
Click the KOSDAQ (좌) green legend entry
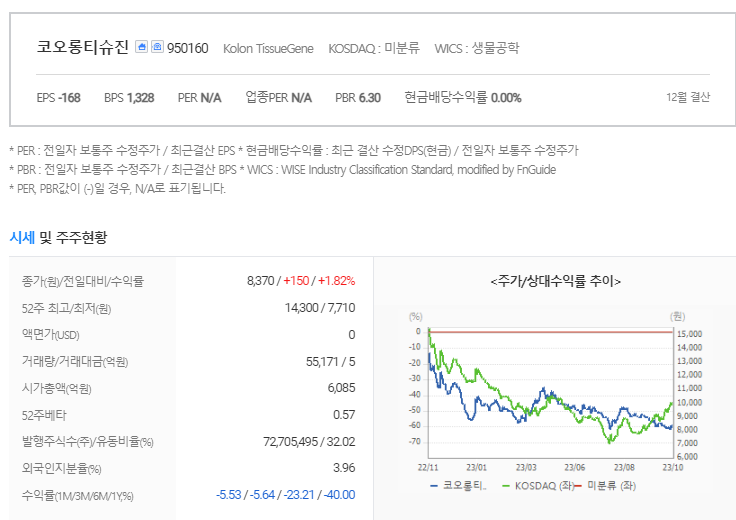click(x=538, y=486)
